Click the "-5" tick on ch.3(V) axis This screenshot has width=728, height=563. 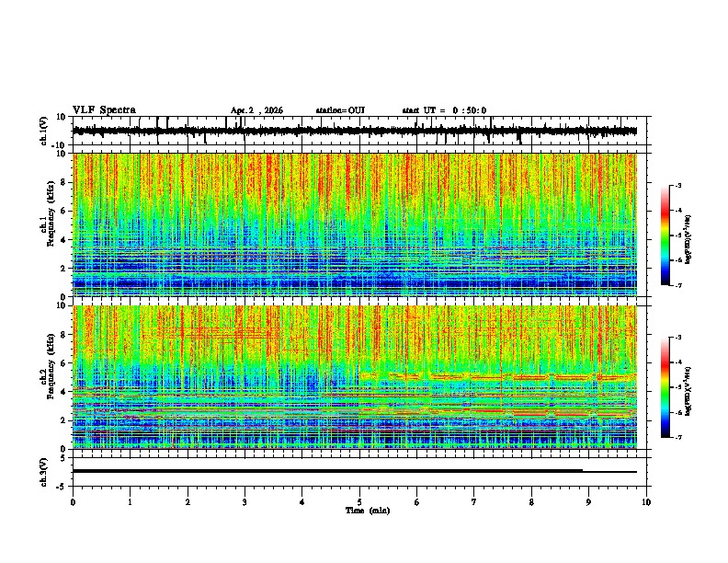click(x=62, y=487)
